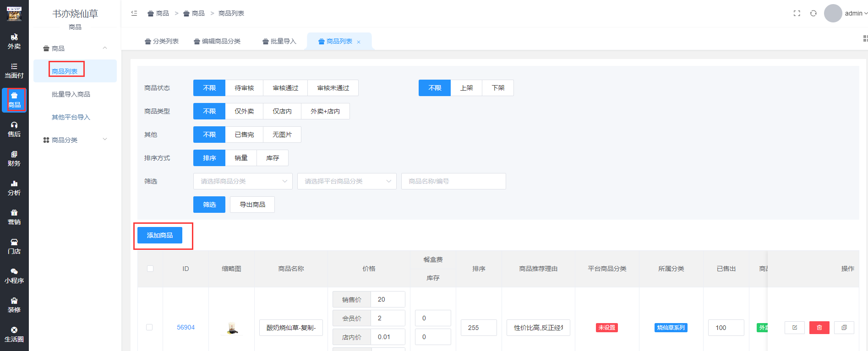The height and width of the screenshot is (351, 868).
Task: Click the 商品名称/编号 search field
Action: pyautogui.click(x=453, y=181)
